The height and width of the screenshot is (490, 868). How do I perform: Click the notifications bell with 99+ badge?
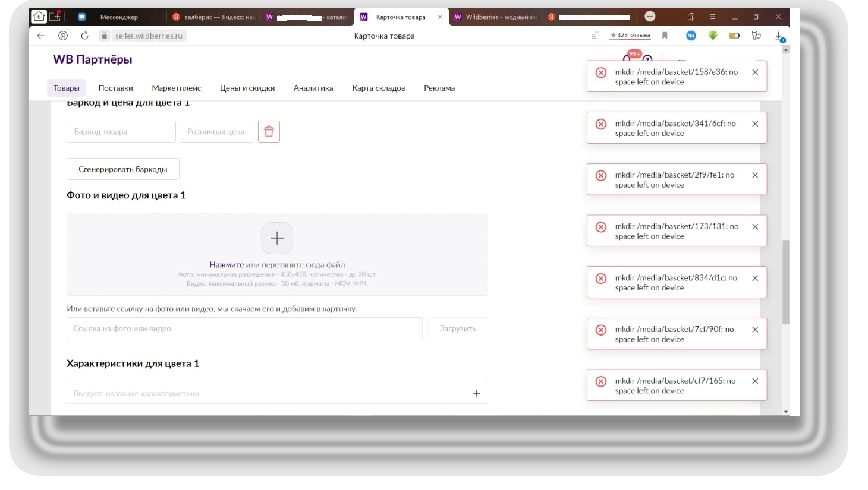pos(628,58)
